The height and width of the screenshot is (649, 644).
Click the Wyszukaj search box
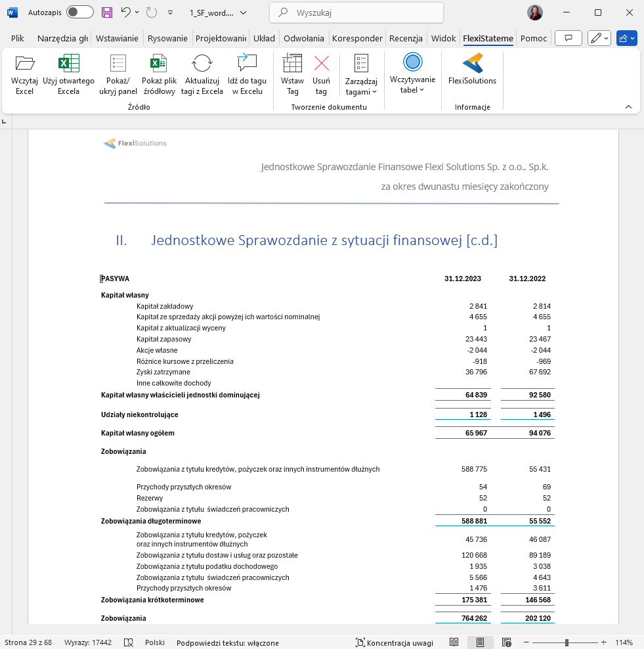pos(356,12)
